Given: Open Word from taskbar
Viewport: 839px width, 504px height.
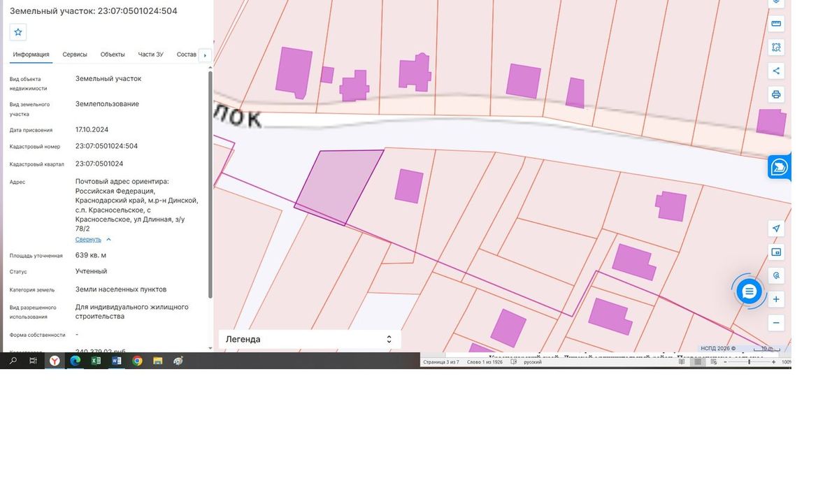Looking at the screenshot, I should (x=117, y=361).
